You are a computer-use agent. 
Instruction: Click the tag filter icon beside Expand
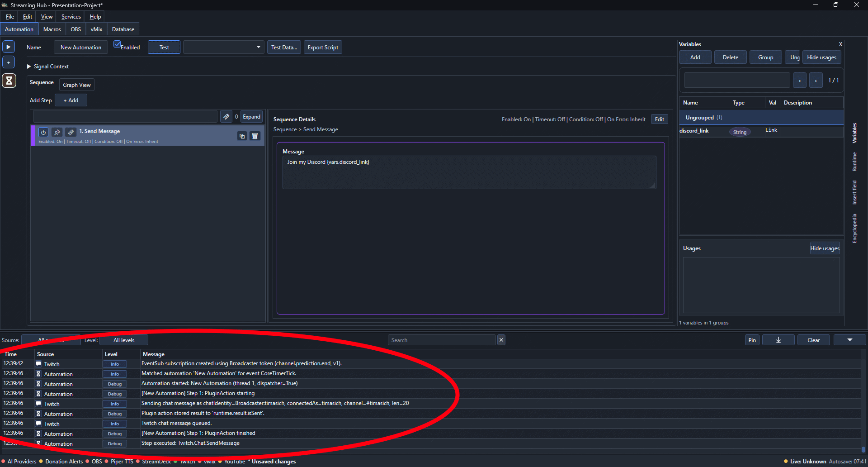click(x=226, y=117)
